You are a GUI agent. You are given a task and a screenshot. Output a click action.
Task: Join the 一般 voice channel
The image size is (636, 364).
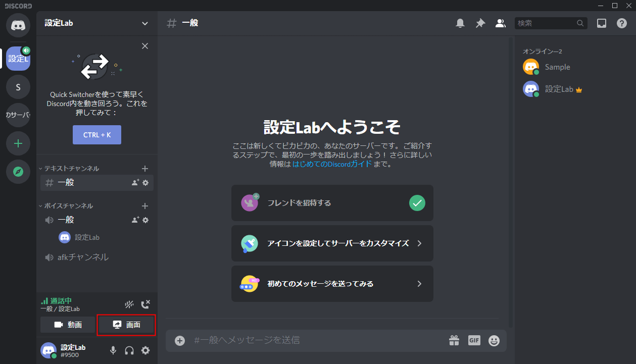pyautogui.click(x=97, y=220)
